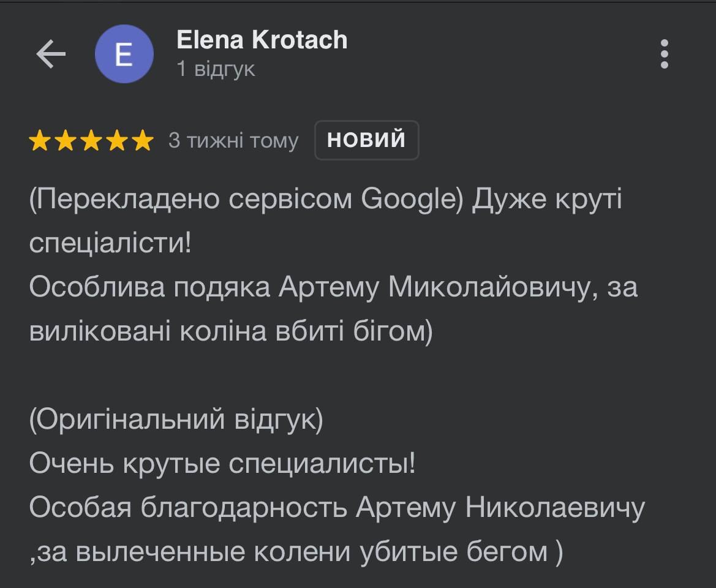Viewport: 716px width, 588px height.
Task: Click the "Очень крутые специалисты!" line
Action: pos(222,464)
